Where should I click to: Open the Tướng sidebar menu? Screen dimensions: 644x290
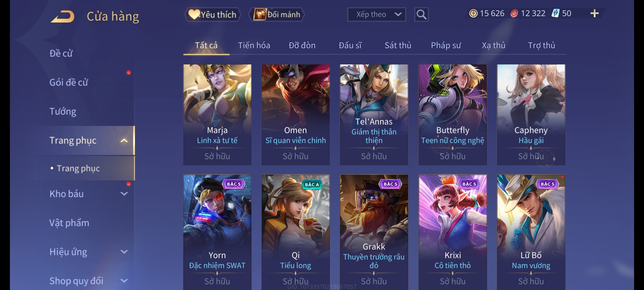[x=63, y=111]
